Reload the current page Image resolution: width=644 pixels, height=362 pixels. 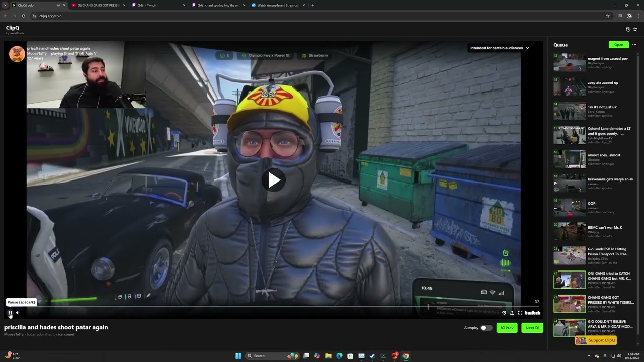[24, 16]
